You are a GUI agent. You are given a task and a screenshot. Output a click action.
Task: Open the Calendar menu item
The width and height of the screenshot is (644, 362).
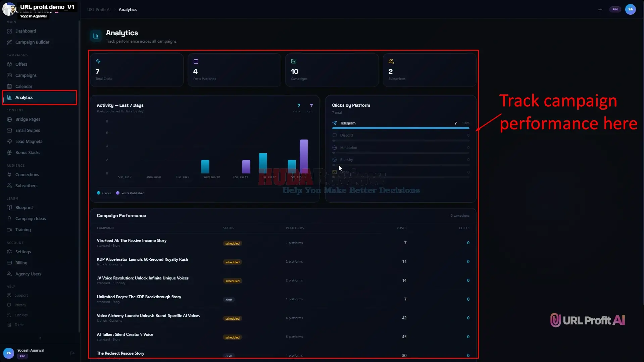tap(24, 87)
